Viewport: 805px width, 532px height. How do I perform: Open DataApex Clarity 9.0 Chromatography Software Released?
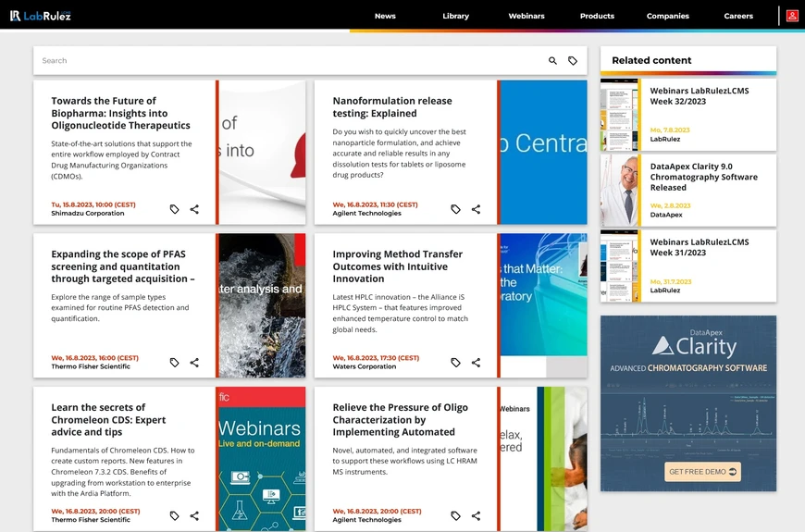click(703, 177)
